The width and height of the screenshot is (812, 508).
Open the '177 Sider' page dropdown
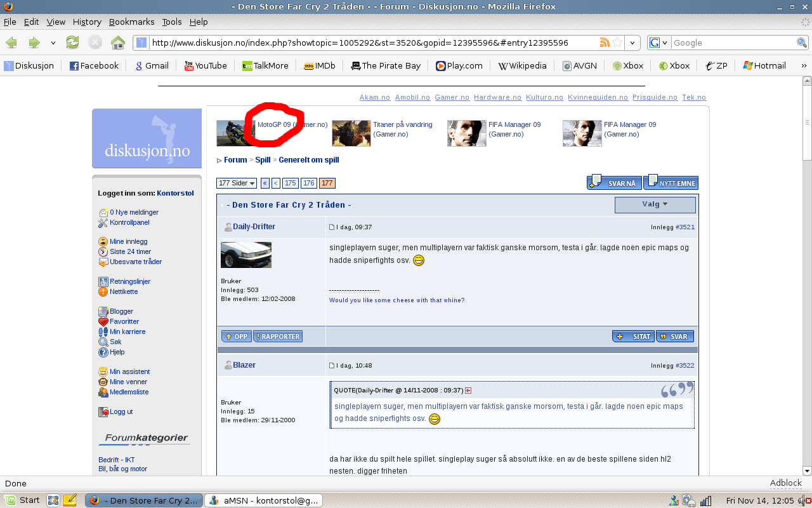click(237, 183)
